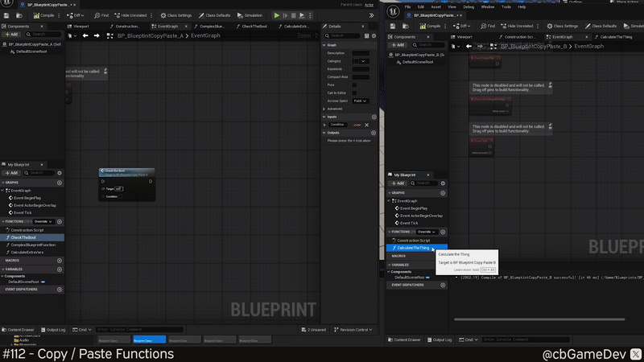Open Override dropdown in right FUNCTIONS section

tap(427, 232)
